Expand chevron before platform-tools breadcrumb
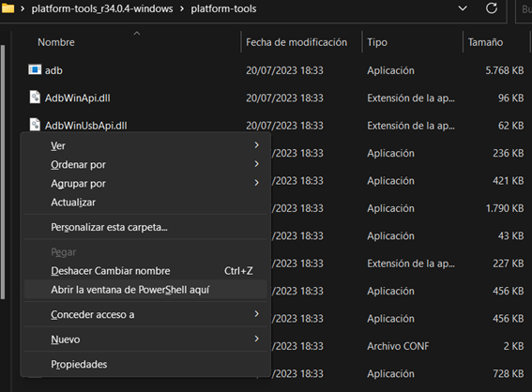Viewport: 532px width, 392px height. [182, 8]
